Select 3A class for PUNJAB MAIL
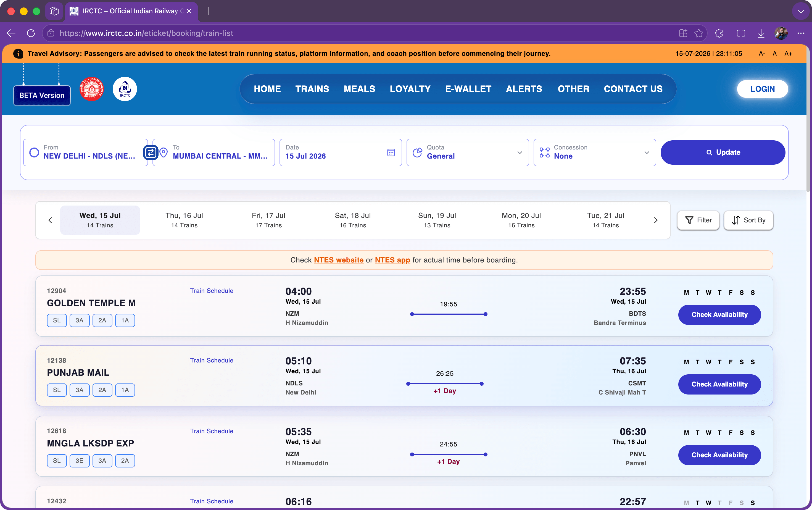 80,390
